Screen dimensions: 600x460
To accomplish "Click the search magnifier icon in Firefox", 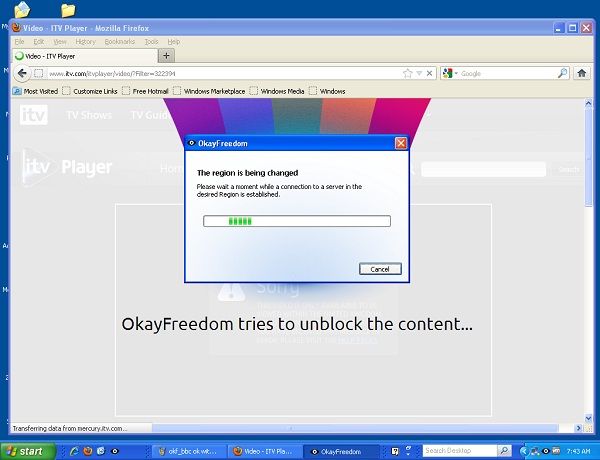I will click(x=562, y=73).
